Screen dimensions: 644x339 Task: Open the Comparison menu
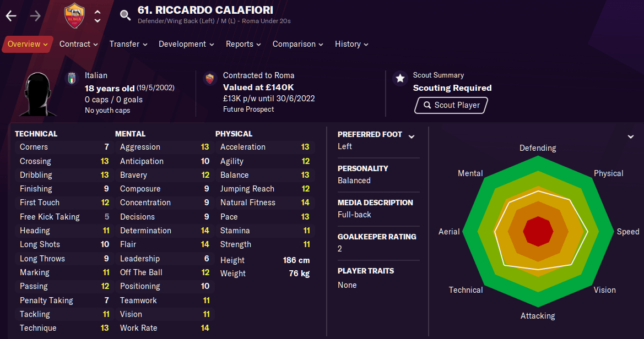[298, 45]
